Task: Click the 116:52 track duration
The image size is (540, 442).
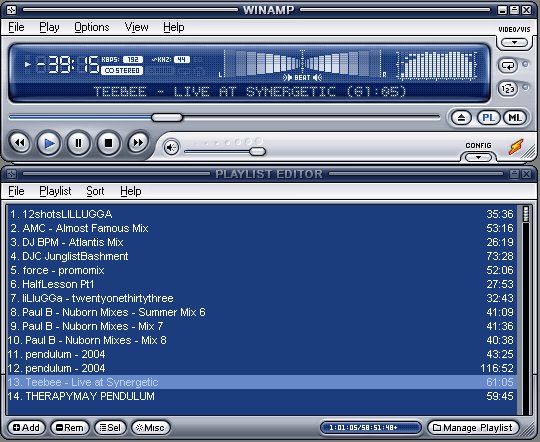Action: (x=497, y=368)
